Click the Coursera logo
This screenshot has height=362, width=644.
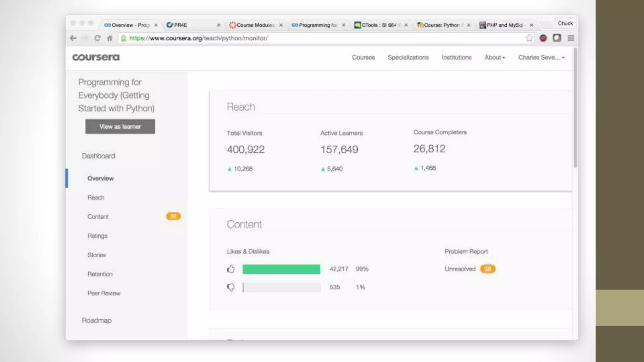[x=96, y=57]
